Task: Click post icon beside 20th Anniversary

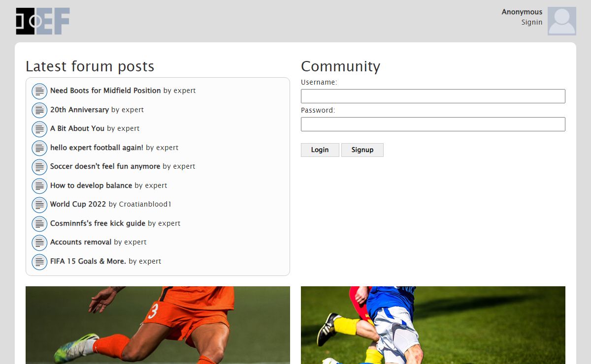Action: pyautogui.click(x=39, y=110)
